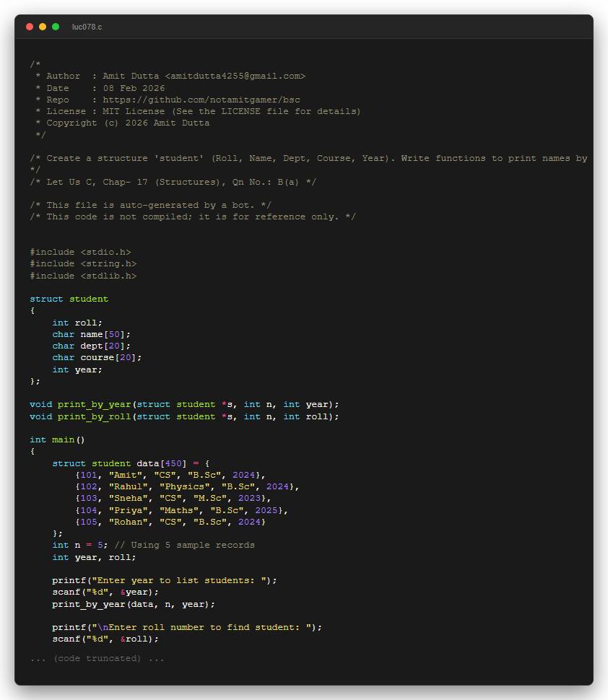This screenshot has width=608, height=700.
Task: Click the record row for 105 Rohan
Action: (x=170, y=522)
